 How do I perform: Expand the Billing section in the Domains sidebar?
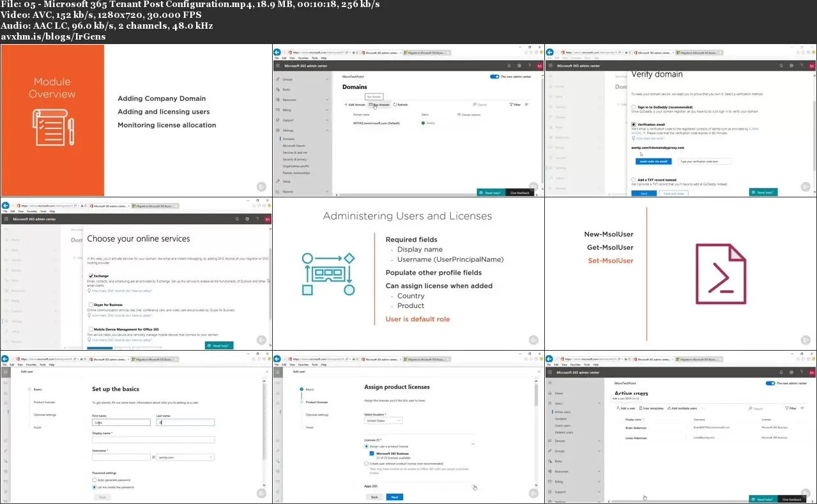point(326,110)
